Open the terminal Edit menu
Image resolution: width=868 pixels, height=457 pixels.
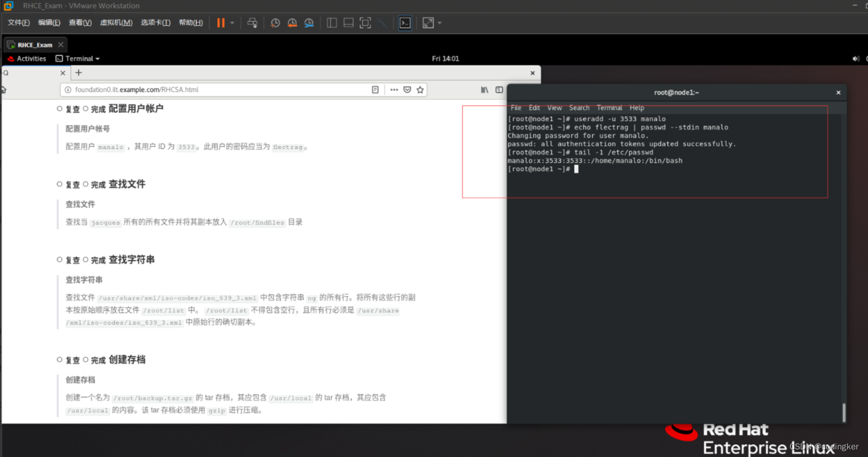pos(535,108)
